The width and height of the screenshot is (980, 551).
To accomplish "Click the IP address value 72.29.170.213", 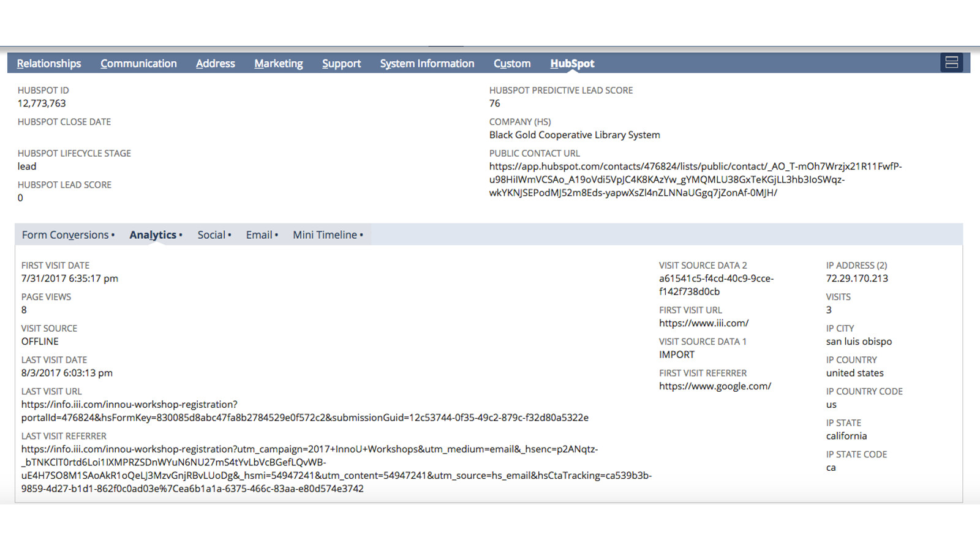I will click(x=856, y=279).
